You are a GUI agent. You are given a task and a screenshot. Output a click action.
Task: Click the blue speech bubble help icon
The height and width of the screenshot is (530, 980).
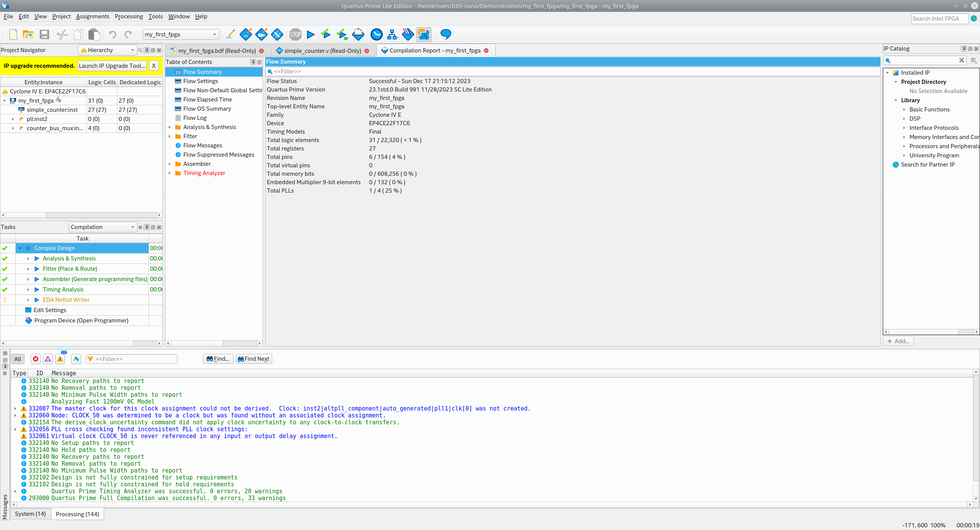[446, 34]
